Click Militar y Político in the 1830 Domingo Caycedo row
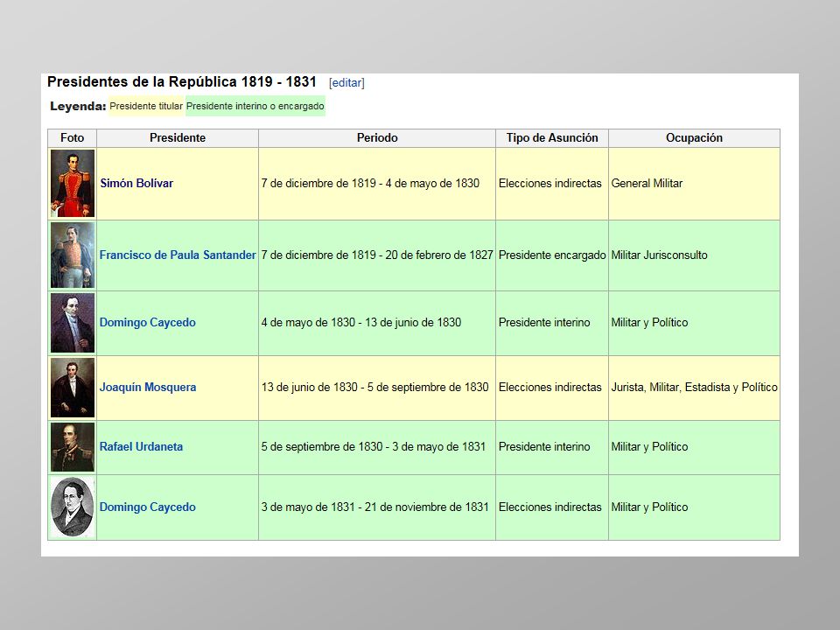The image size is (840, 630). click(650, 323)
